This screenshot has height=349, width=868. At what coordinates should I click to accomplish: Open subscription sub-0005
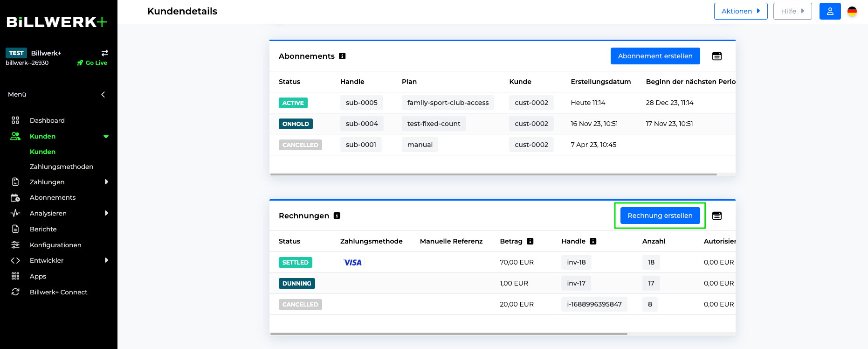[x=362, y=103]
